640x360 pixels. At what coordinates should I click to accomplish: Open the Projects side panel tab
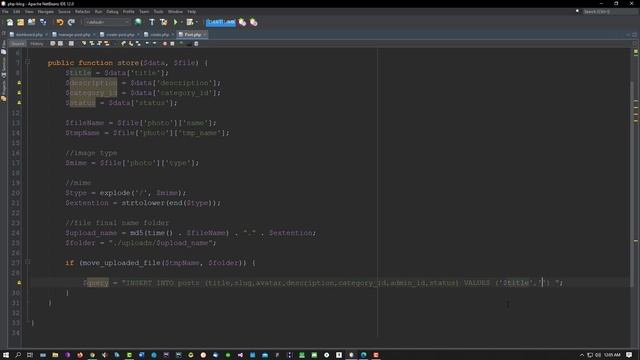(4, 91)
